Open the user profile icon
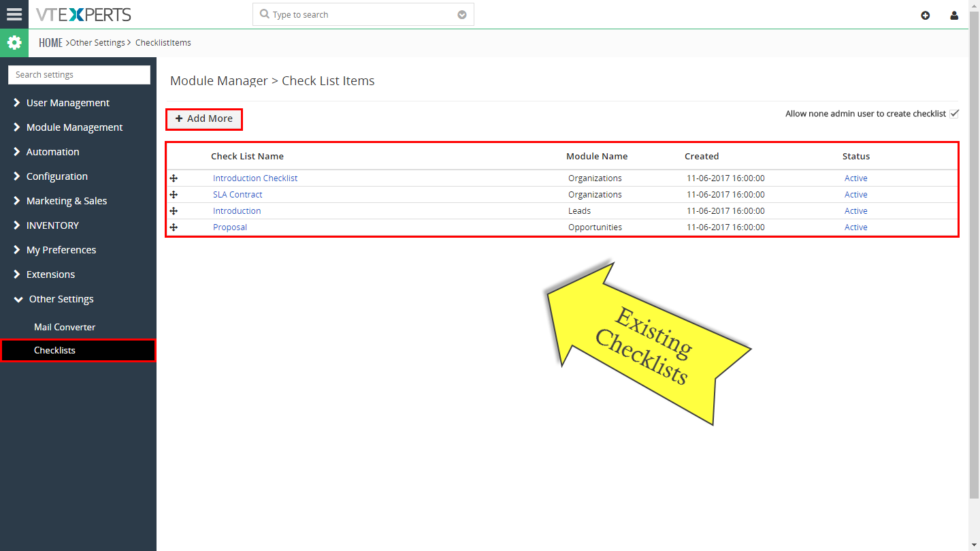980x551 pixels. [x=954, y=15]
